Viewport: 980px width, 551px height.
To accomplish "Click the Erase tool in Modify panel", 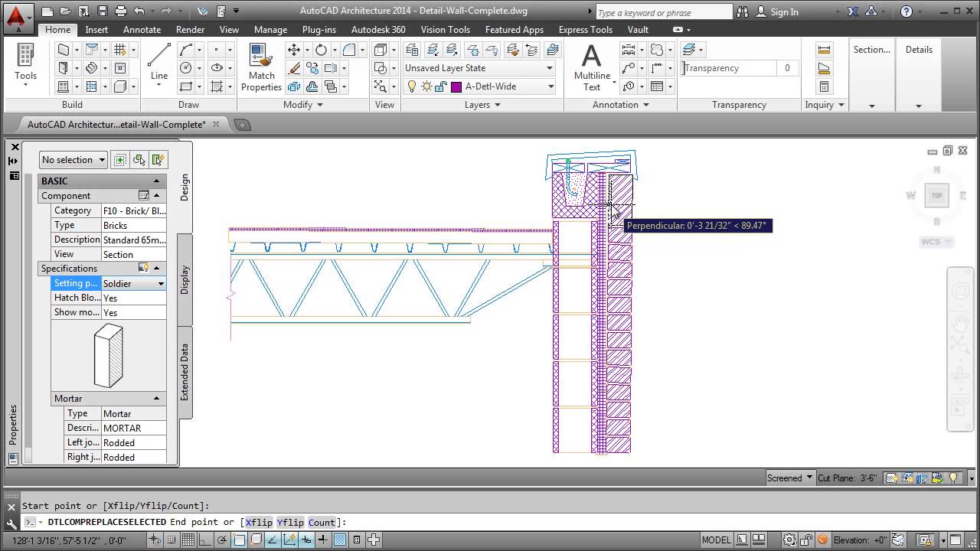I will [x=294, y=67].
